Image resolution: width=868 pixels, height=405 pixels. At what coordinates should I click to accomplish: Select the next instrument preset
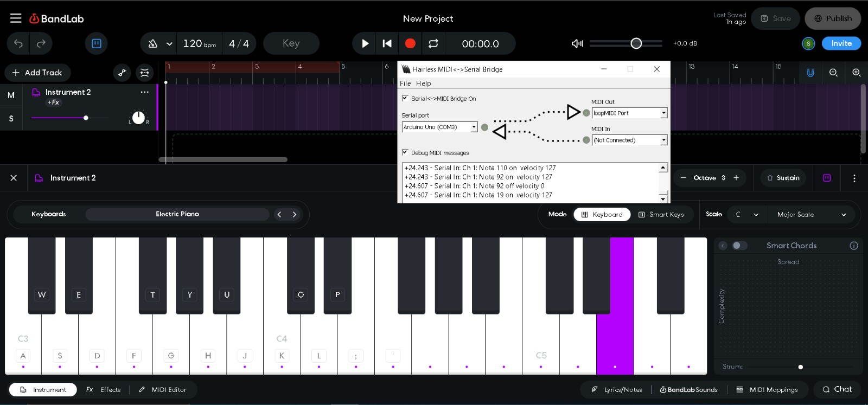295,214
